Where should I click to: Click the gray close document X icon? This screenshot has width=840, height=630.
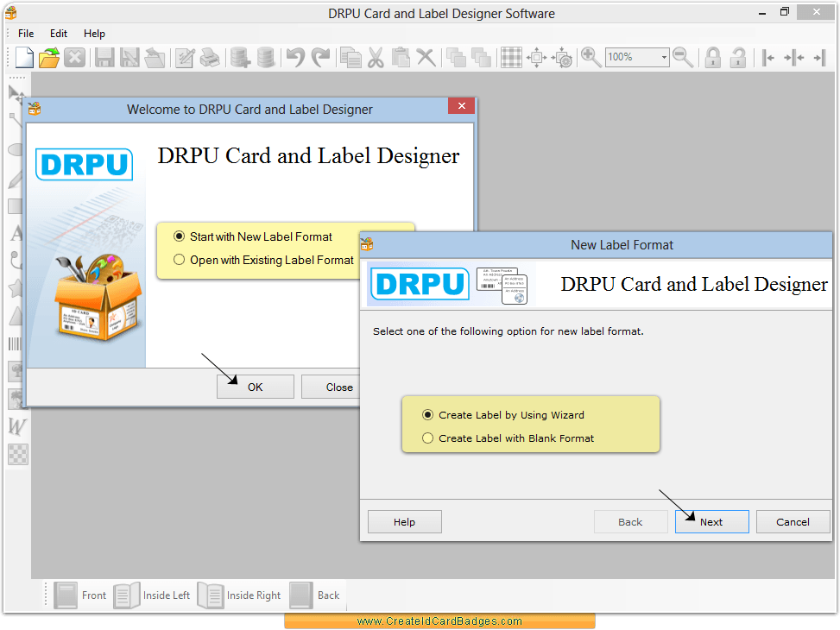pyautogui.click(x=74, y=57)
